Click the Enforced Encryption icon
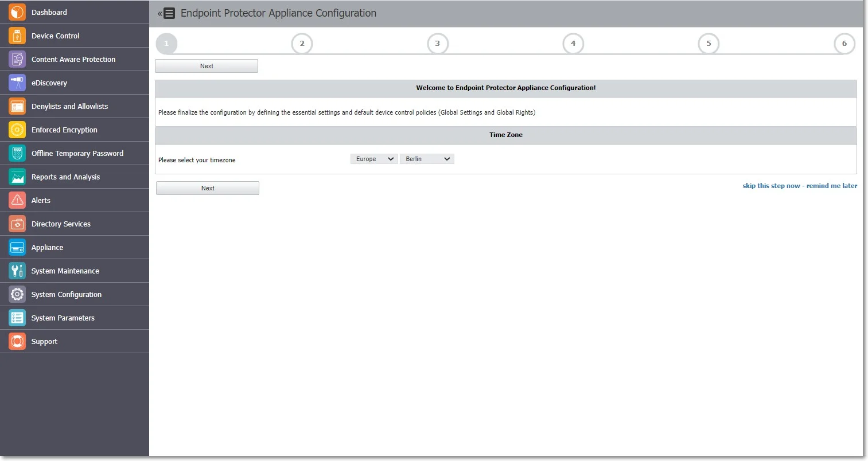Screen dimensions: 868x461 17,130
